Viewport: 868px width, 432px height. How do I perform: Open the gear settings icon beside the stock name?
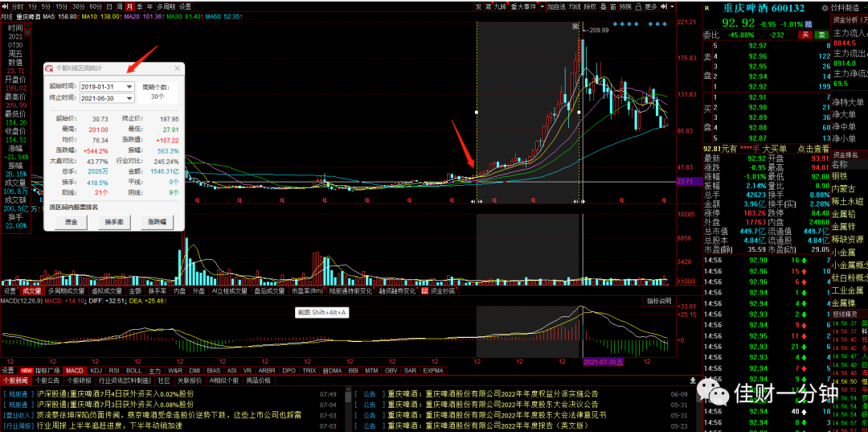click(x=825, y=8)
